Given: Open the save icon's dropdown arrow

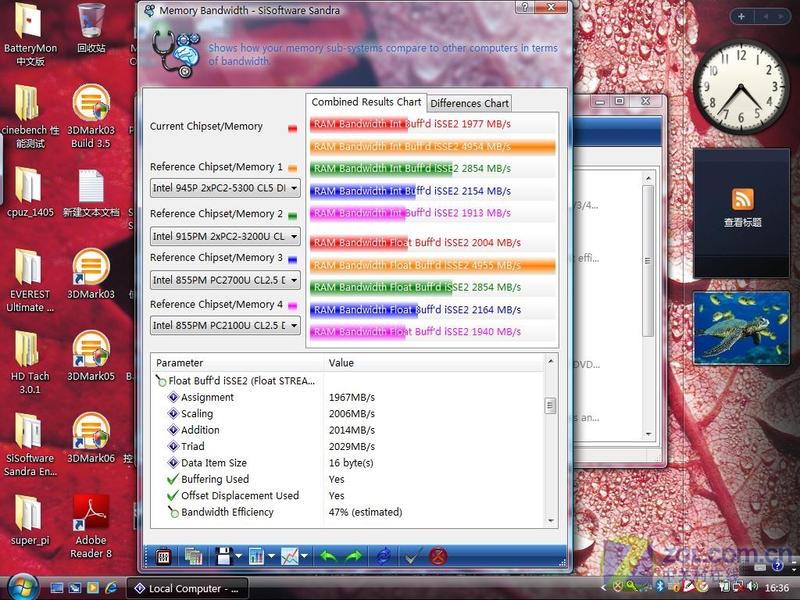Looking at the screenshot, I should point(239,557).
